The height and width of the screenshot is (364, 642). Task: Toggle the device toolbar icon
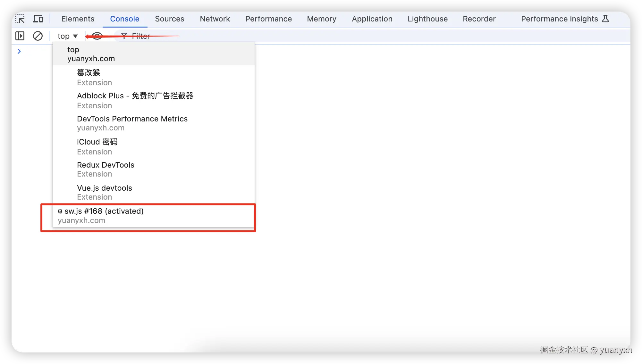click(38, 19)
